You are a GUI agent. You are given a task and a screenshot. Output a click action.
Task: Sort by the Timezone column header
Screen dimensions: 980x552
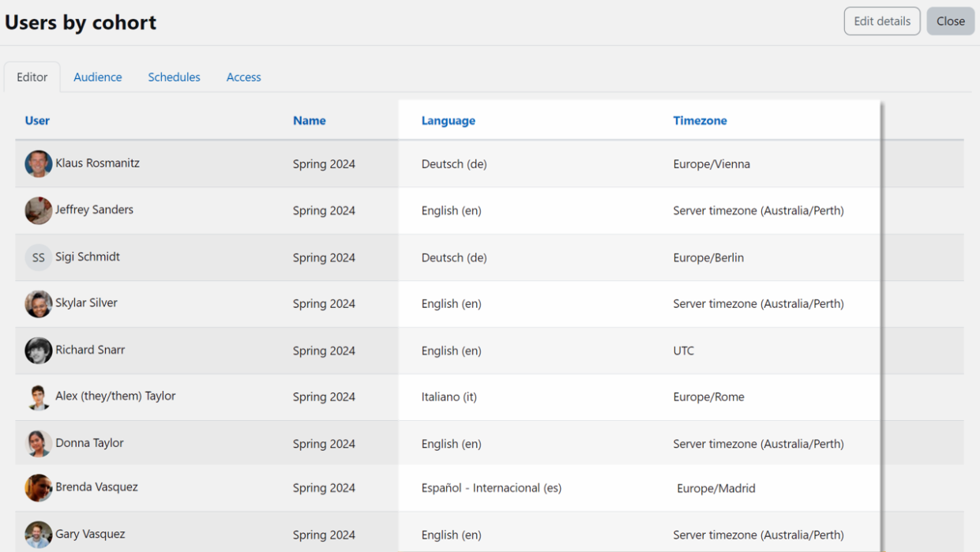coord(700,121)
